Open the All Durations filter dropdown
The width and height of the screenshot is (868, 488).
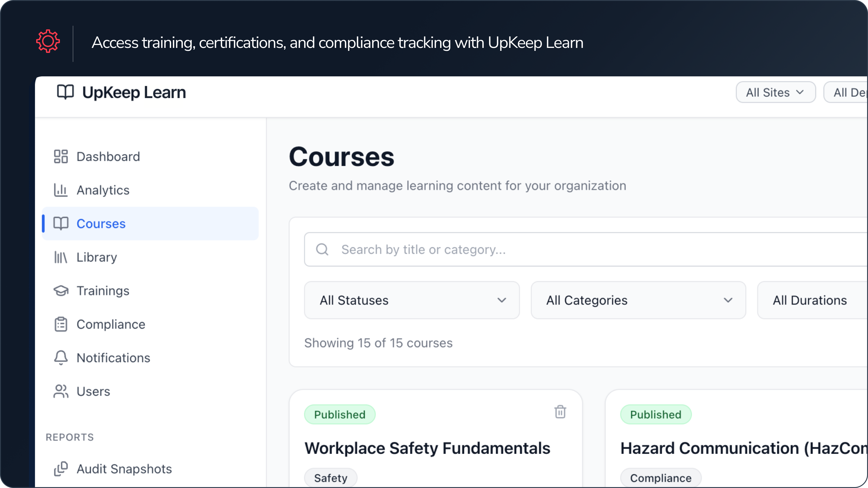click(x=812, y=300)
